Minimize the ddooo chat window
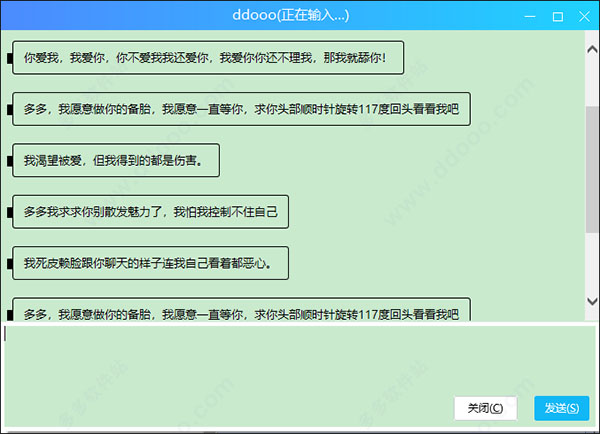This screenshot has height=434, width=600. click(530, 16)
